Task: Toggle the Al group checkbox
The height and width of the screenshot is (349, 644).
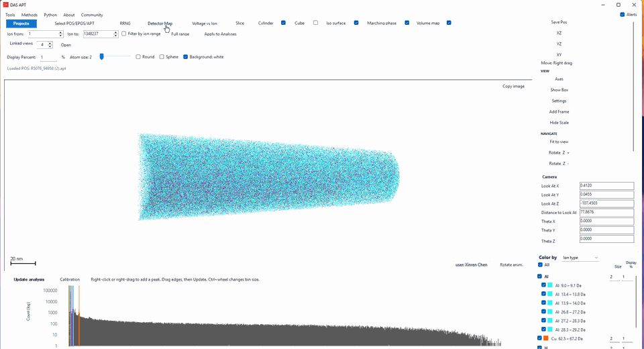Action: 539,277
